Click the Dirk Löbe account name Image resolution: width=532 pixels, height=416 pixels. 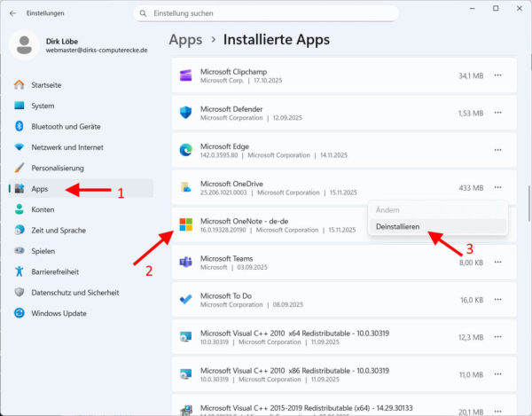click(62, 42)
